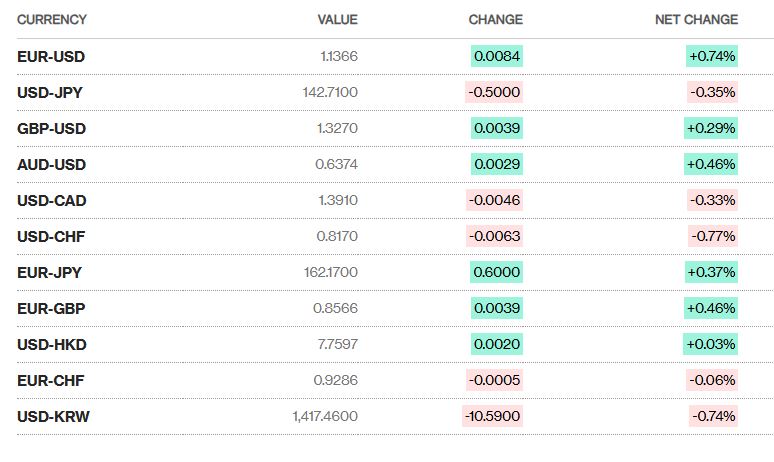The height and width of the screenshot is (462, 774).
Task: Open the EUR-USD currency pair
Action: (x=51, y=56)
